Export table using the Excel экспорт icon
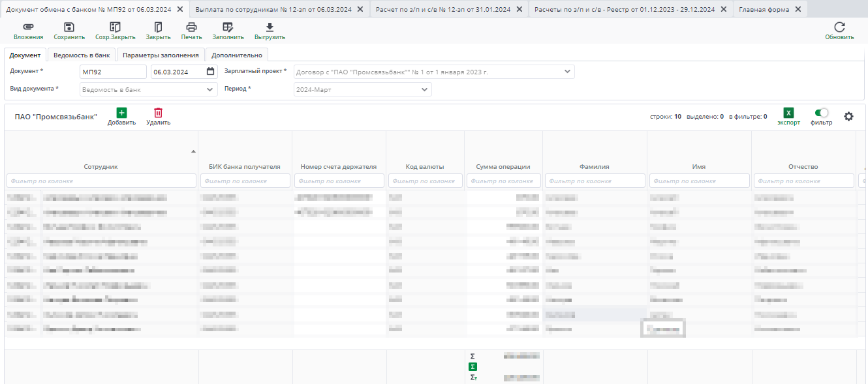The height and width of the screenshot is (384, 868). pyautogui.click(x=788, y=113)
